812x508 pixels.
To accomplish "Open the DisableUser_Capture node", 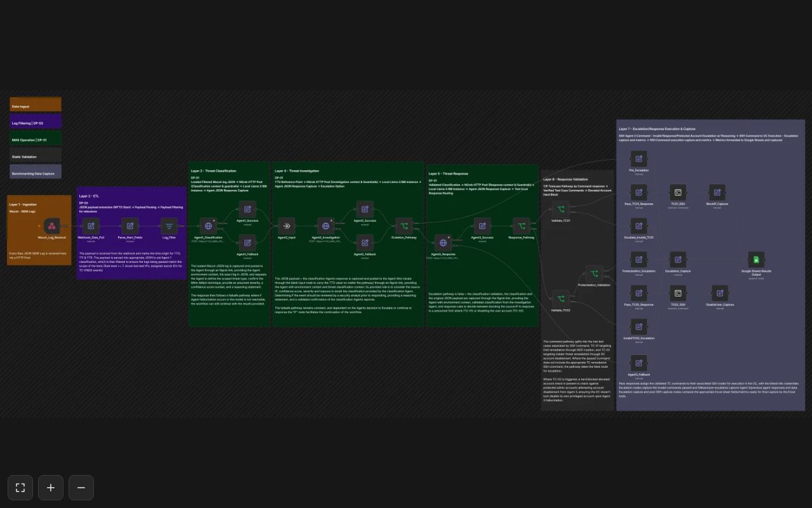I will (x=720, y=293).
